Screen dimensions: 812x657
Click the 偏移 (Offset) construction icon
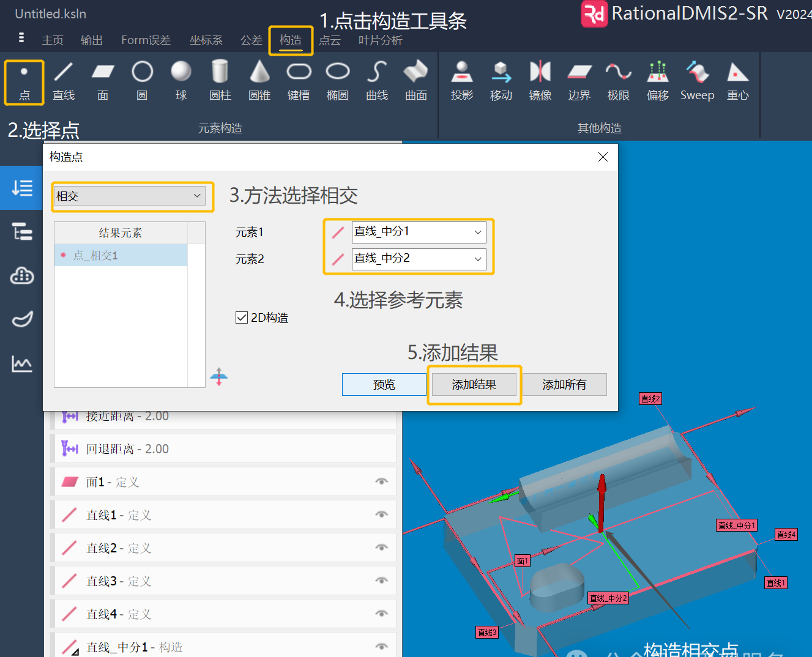click(x=657, y=80)
